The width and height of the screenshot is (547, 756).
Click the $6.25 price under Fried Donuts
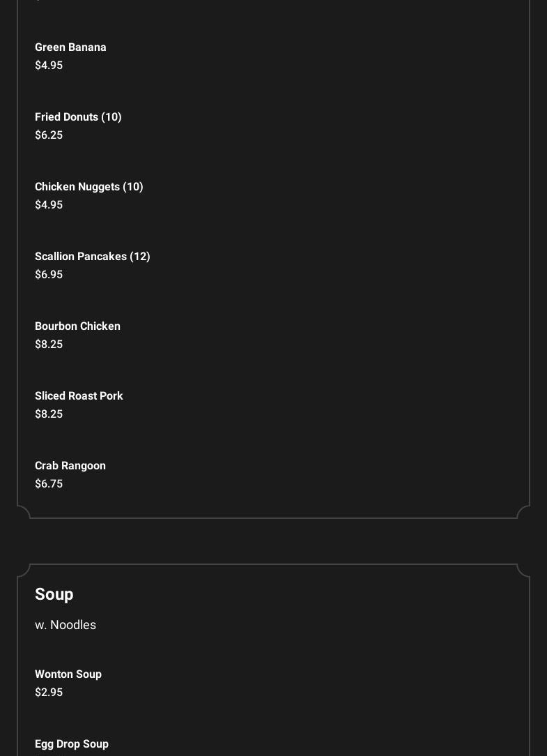49,135
